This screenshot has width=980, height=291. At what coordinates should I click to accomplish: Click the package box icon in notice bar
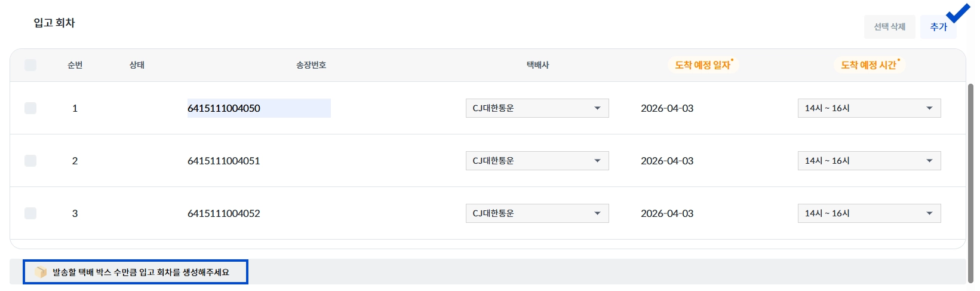tap(41, 272)
